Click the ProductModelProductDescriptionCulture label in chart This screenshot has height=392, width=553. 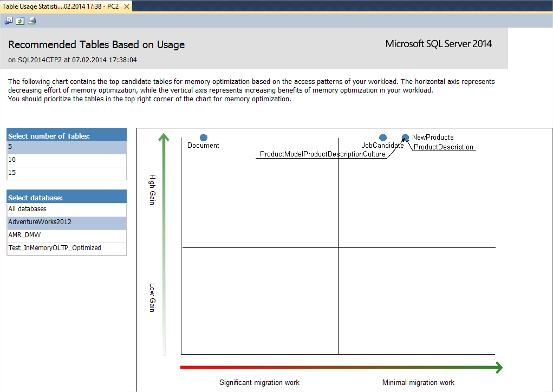click(323, 154)
